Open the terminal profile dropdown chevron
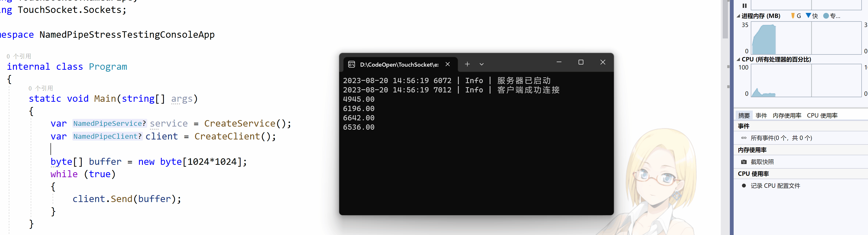 (x=481, y=64)
